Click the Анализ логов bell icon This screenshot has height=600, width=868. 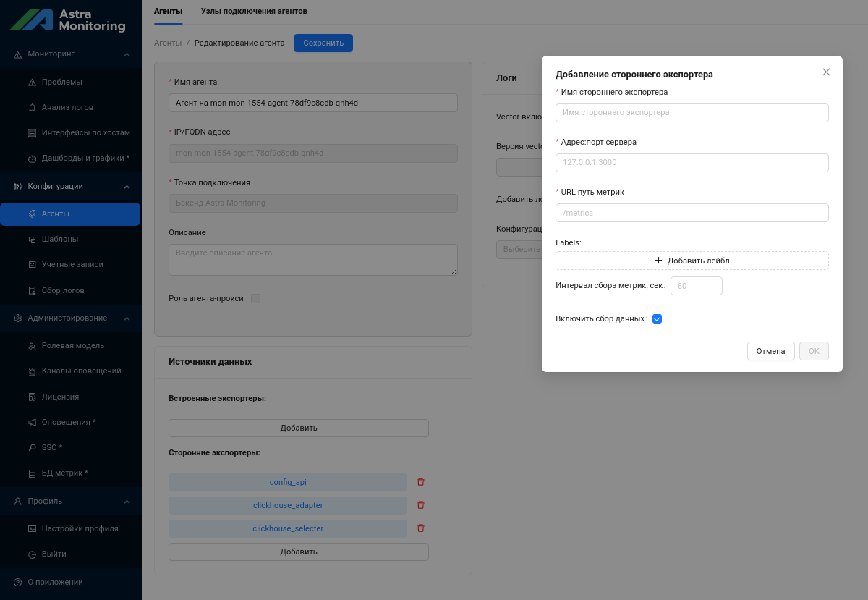click(x=32, y=108)
